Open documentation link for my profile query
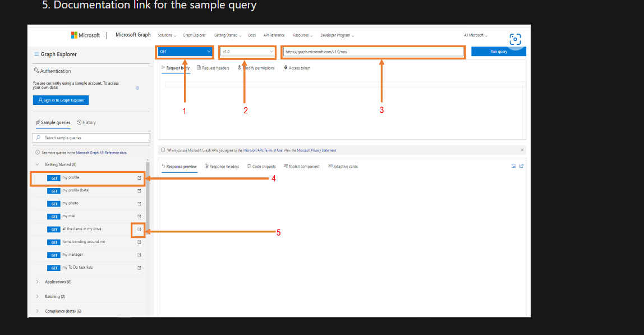The width and height of the screenshot is (644, 335). tap(139, 178)
